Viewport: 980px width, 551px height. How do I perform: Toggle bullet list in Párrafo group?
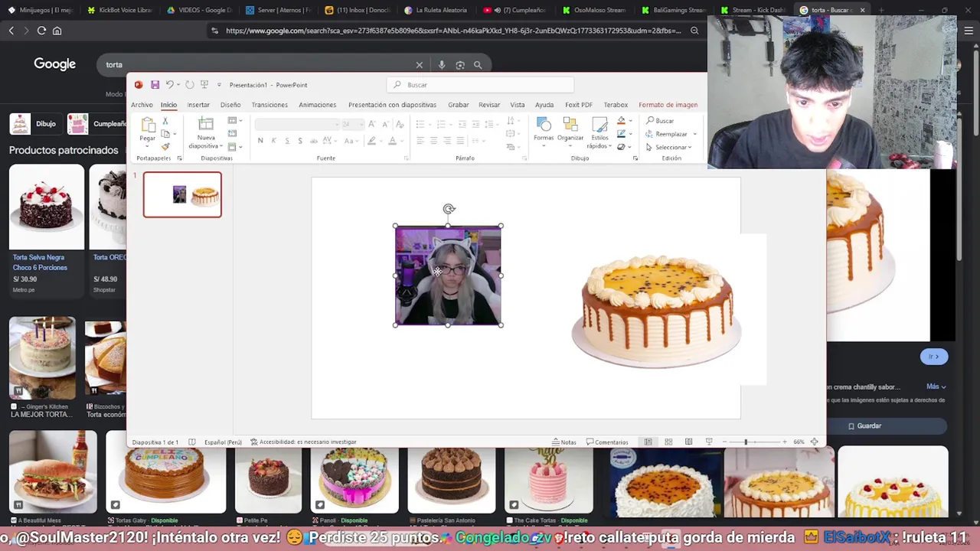(x=420, y=124)
